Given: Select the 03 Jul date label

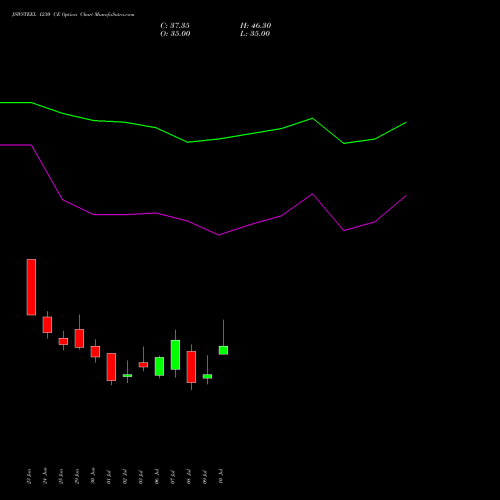Looking at the screenshot, I should point(141,476).
